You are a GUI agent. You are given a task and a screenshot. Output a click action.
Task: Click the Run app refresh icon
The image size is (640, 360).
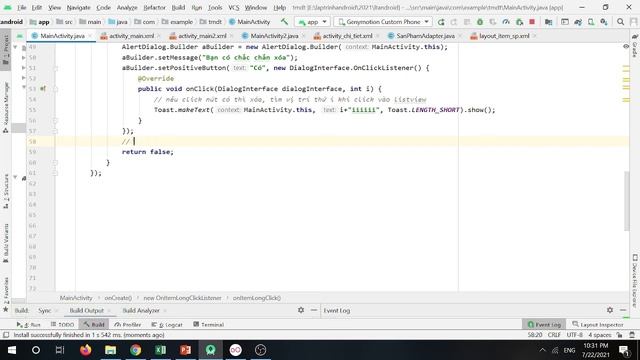coord(441,22)
